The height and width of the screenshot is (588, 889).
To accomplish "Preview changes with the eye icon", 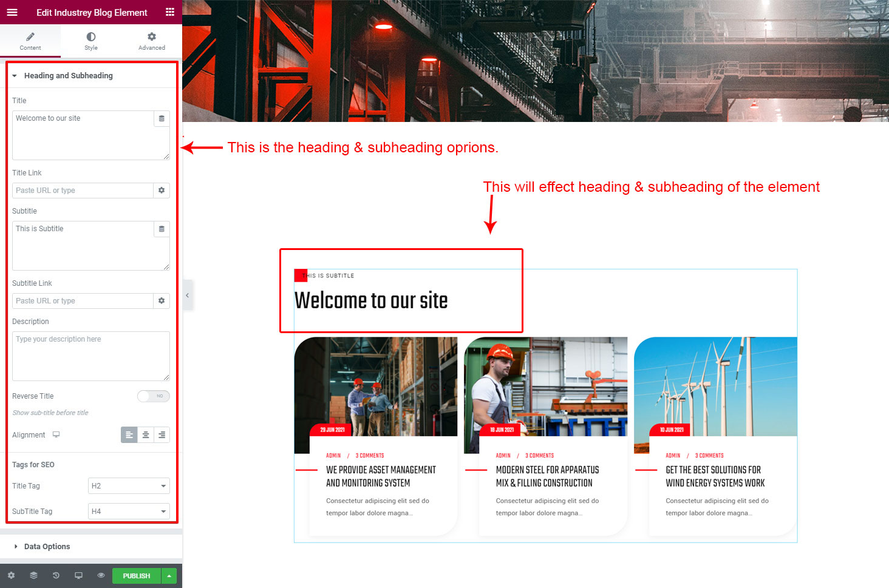I will (101, 575).
